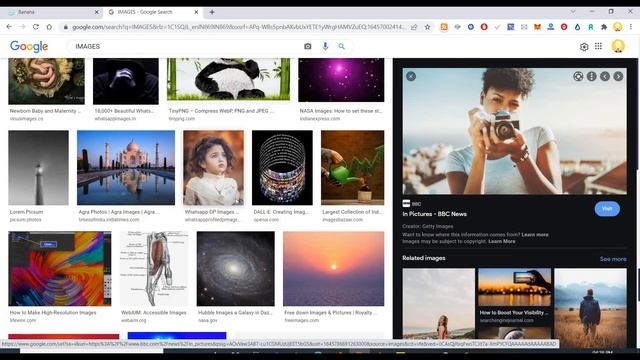Open Chrome three-dot menu

(631, 27)
